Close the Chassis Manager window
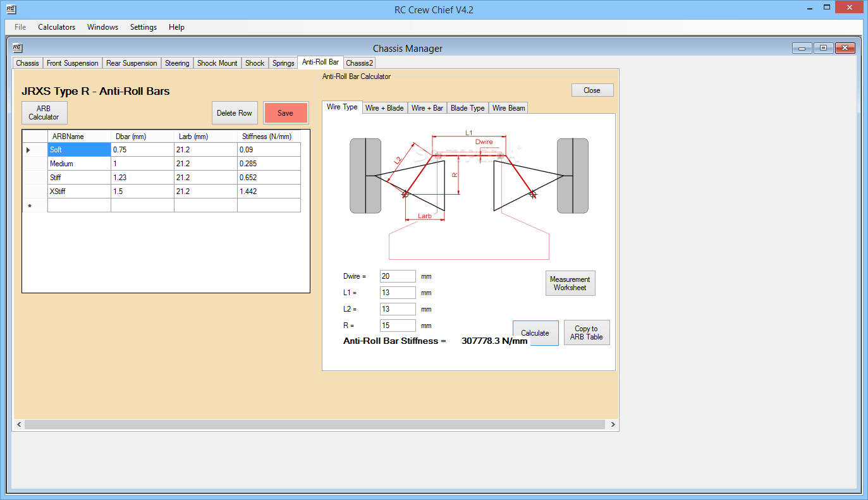This screenshot has height=500, width=868. click(845, 48)
